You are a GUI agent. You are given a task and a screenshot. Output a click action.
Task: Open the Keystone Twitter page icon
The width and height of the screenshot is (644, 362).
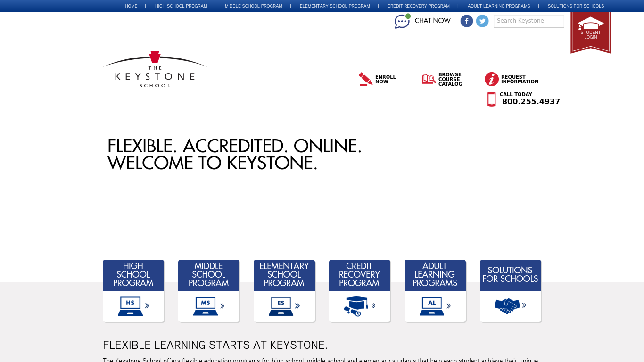[482, 21]
